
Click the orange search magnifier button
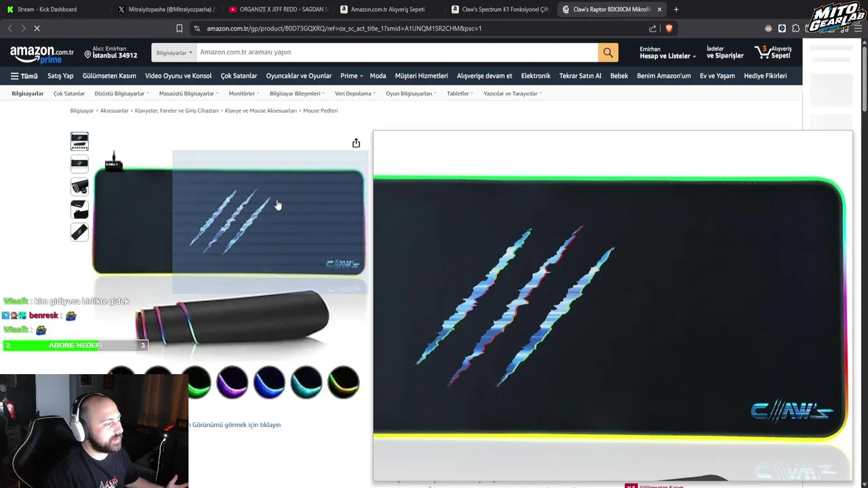click(x=608, y=52)
